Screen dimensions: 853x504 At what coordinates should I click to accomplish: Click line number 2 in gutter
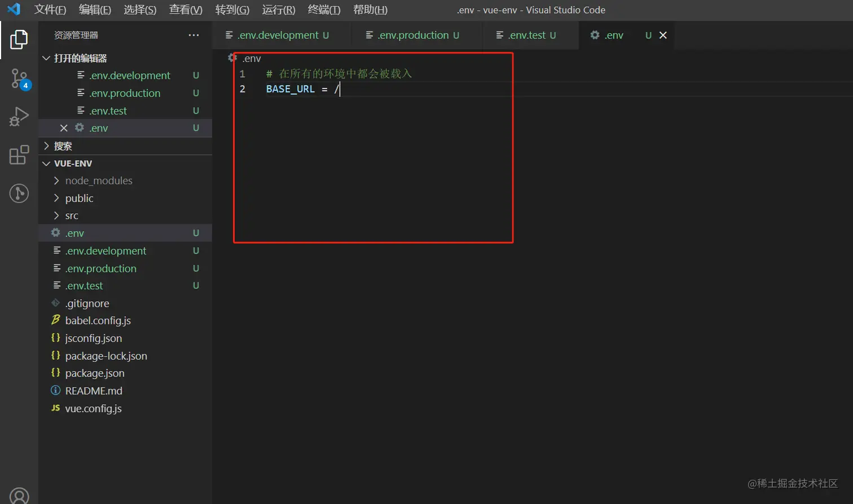pyautogui.click(x=243, y=89)
